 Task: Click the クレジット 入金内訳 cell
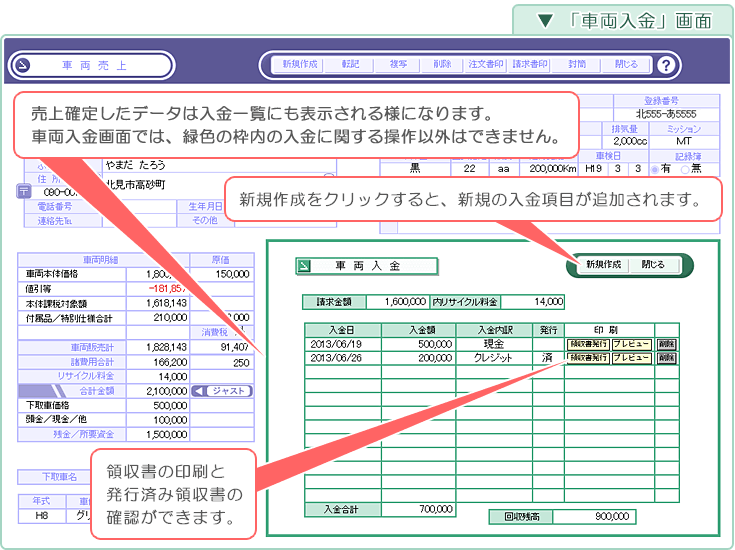tap(494, 358)
